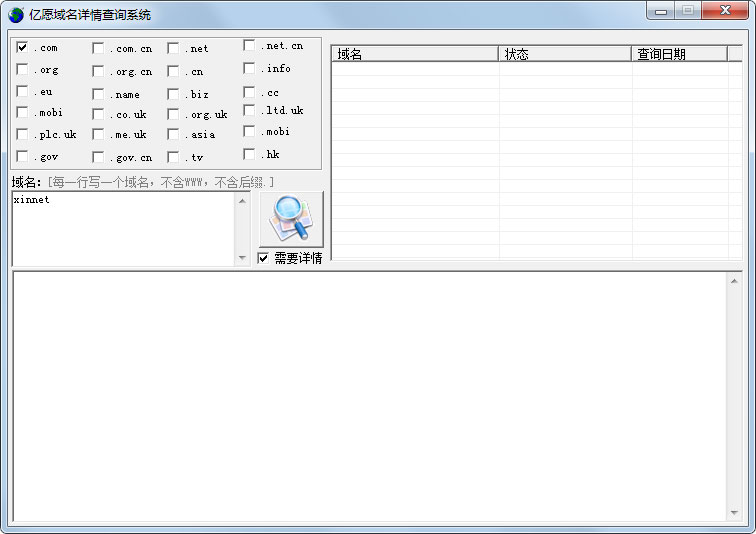Sort by the 域名 column header
756x534 pixels.
coord(414,54)
